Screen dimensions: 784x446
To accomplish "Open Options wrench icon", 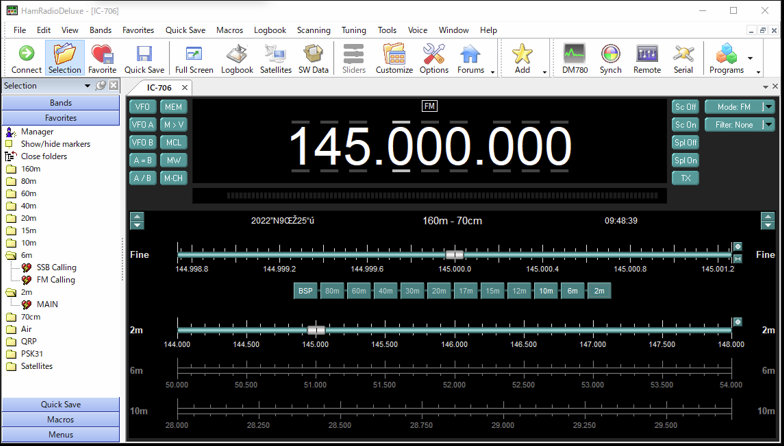I will pyautogui.click(x=434, y=58).
